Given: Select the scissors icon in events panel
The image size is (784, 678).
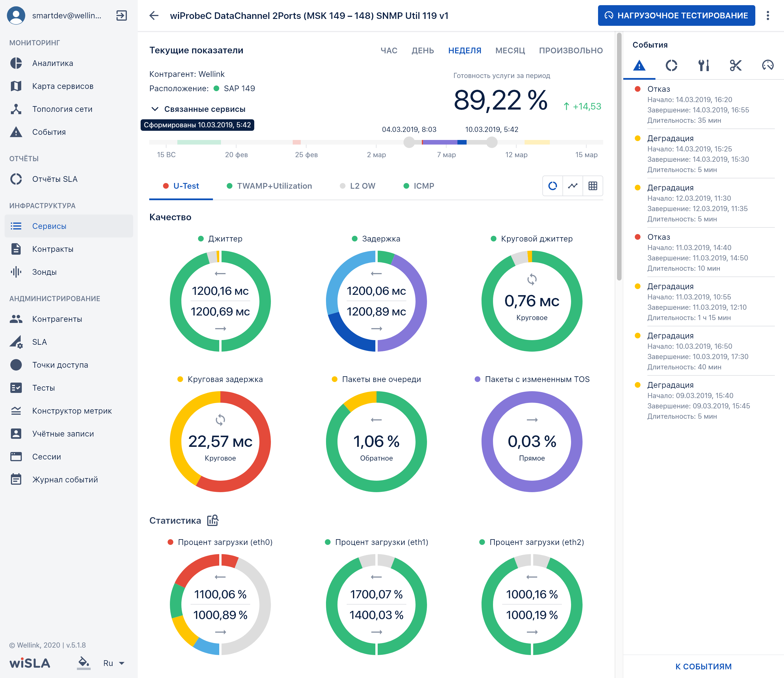Looking at the screenshot, I should pyautogui.click(x=736, y=65).
